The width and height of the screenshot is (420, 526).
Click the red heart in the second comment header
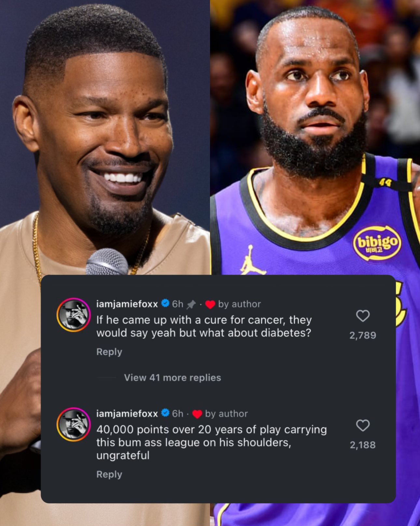(x=197, y=414)
